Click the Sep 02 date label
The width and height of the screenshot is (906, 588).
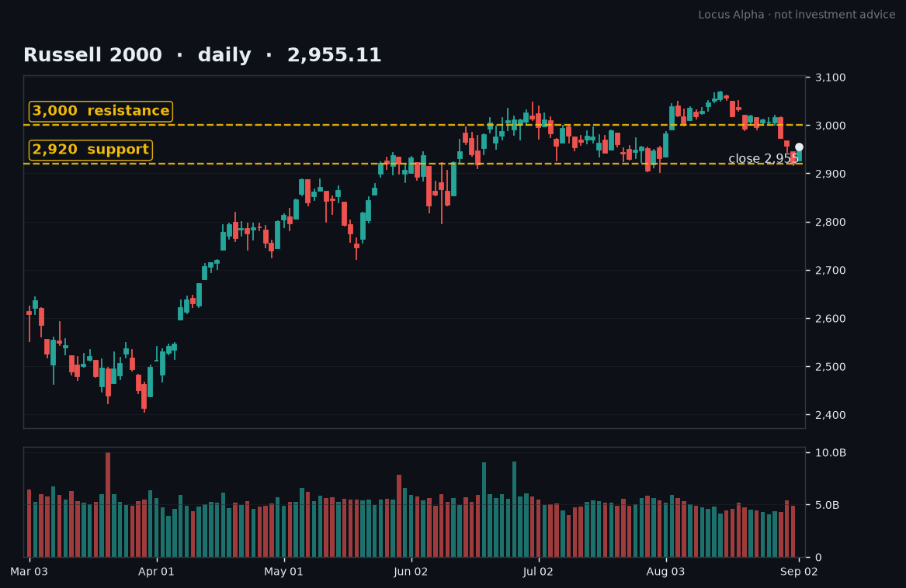(x=799, y=572)
